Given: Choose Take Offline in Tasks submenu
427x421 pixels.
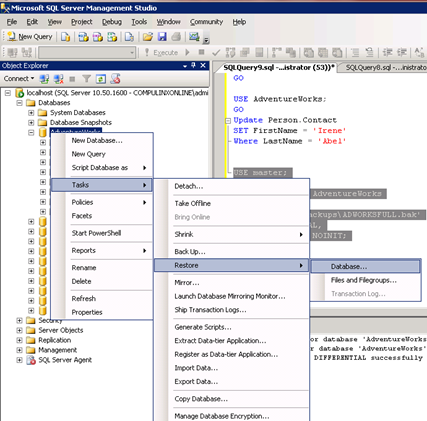Looking at the screenshot, I should pyautogui.click(x=232, y=203).
